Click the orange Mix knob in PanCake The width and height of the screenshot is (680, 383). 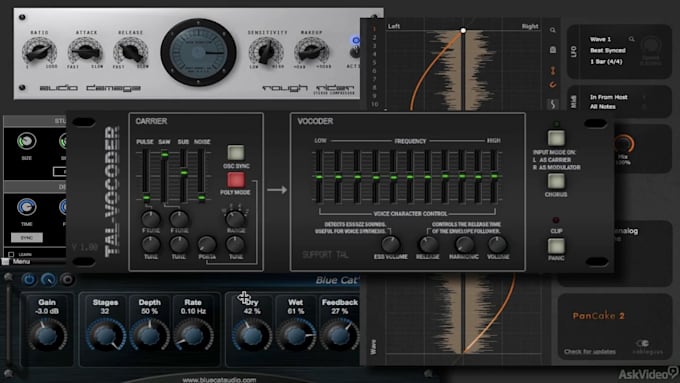624,144
